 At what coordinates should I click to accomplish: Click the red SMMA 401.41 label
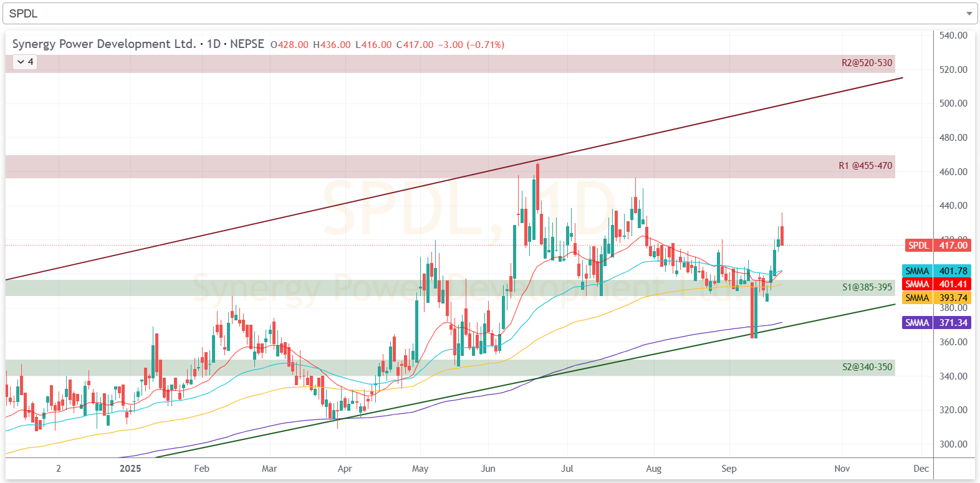point(936,284)
